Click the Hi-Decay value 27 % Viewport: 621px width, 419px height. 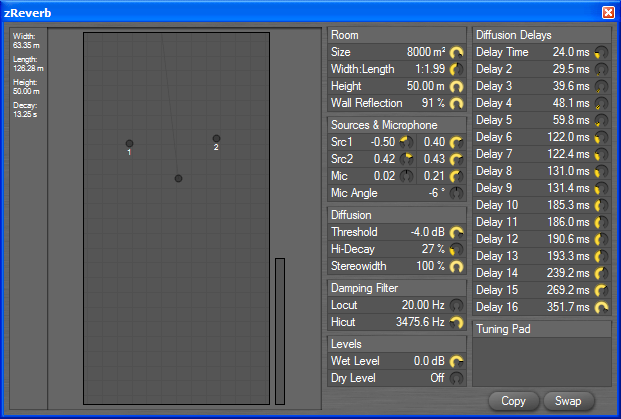point(433,249)
